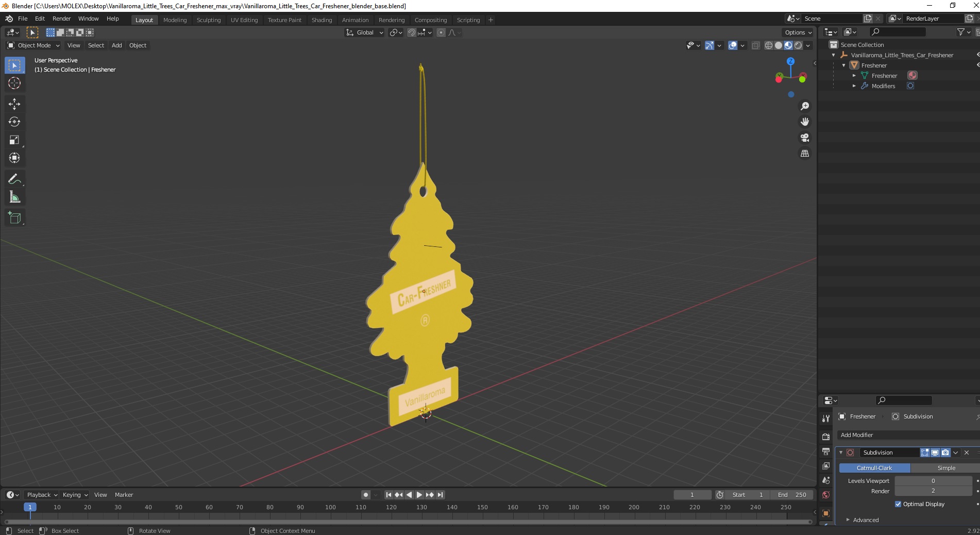Expand the Modifiers row in the outliner
This screenshot has width=980, height=535.
[x=854, y=86]
